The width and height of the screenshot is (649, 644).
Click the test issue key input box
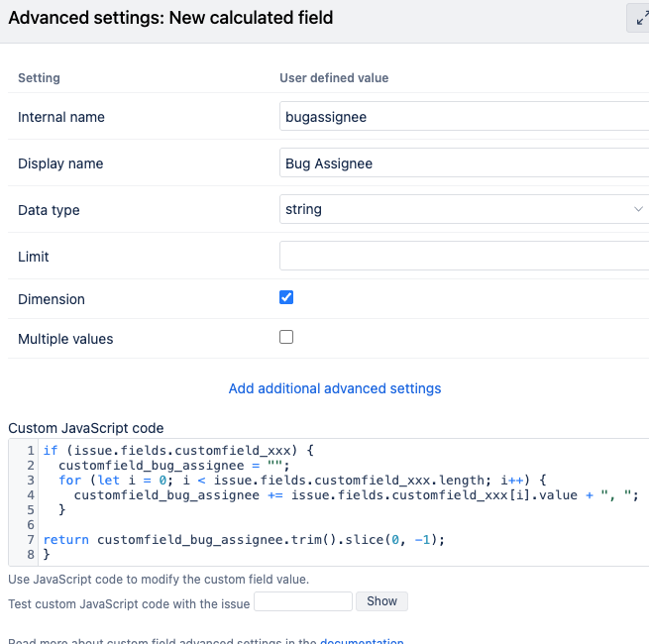(303, 601)
